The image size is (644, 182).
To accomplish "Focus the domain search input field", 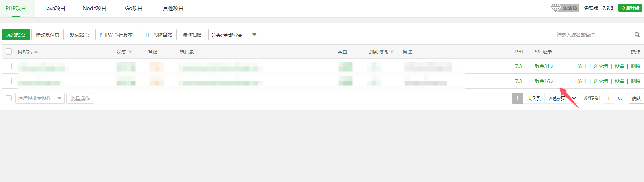I will click(592, 35).
